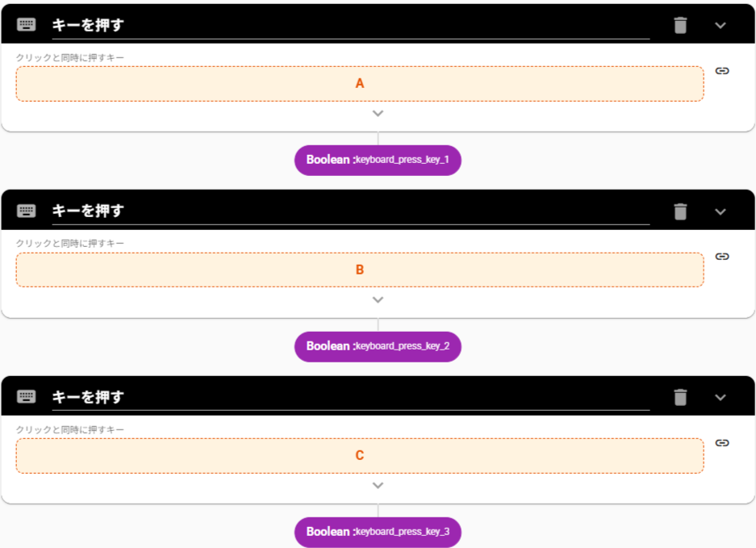
Task: Collapse the first block header chevron
Action: point(720,25)
